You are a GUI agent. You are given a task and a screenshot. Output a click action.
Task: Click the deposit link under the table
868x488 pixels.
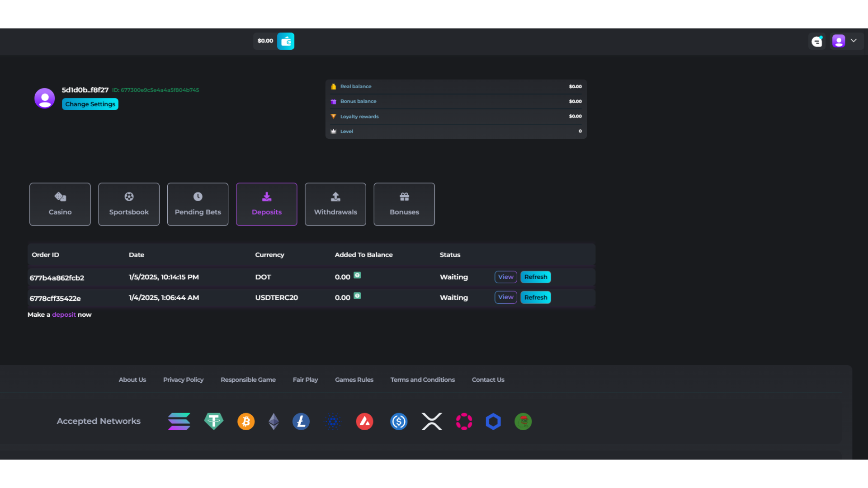(64, 314)
